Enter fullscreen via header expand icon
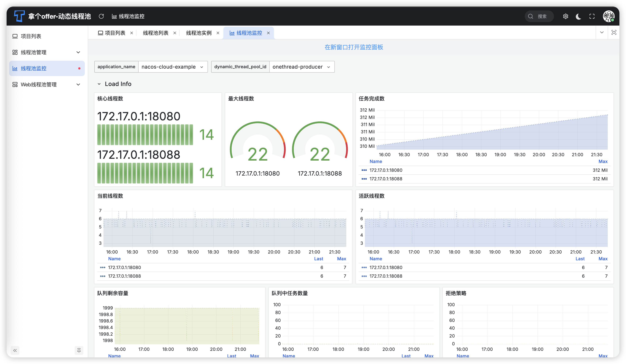This screenshot has height=364, width=626. [x=592, y=16]
